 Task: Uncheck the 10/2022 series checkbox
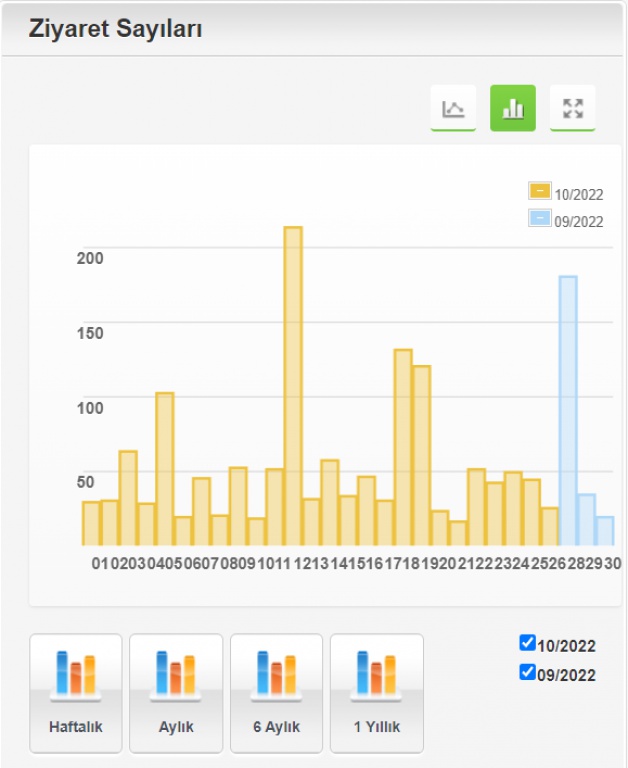tap(528, 643)
